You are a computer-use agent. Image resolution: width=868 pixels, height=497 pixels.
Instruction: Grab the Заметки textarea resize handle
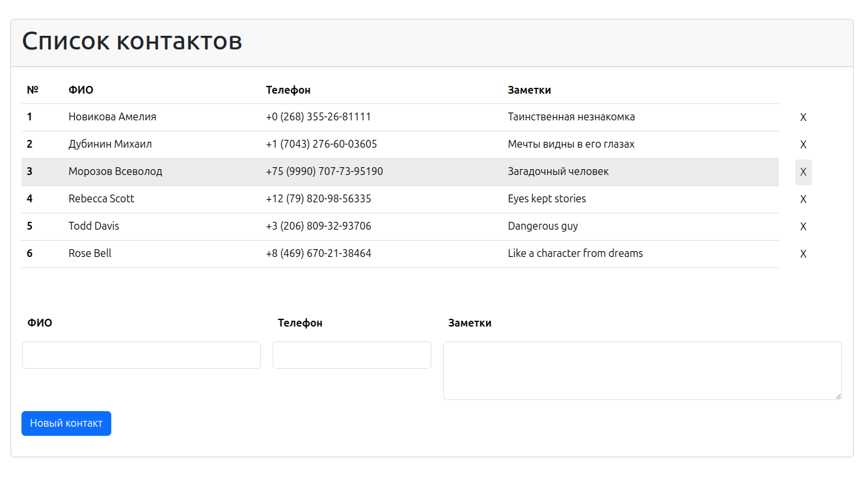click(x=838, y=396)
